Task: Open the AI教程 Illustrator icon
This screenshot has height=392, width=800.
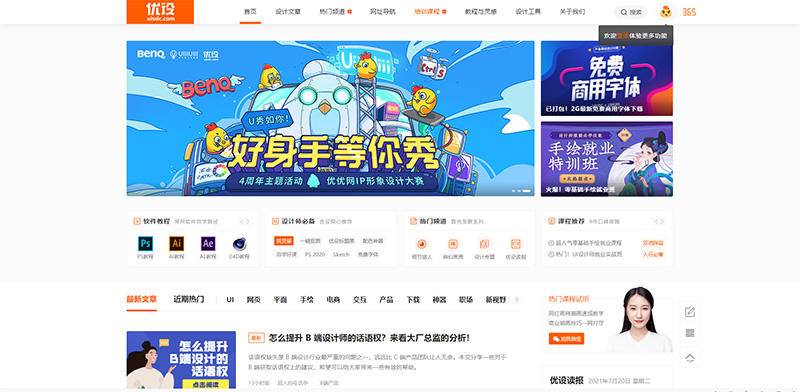Action: 177,243
